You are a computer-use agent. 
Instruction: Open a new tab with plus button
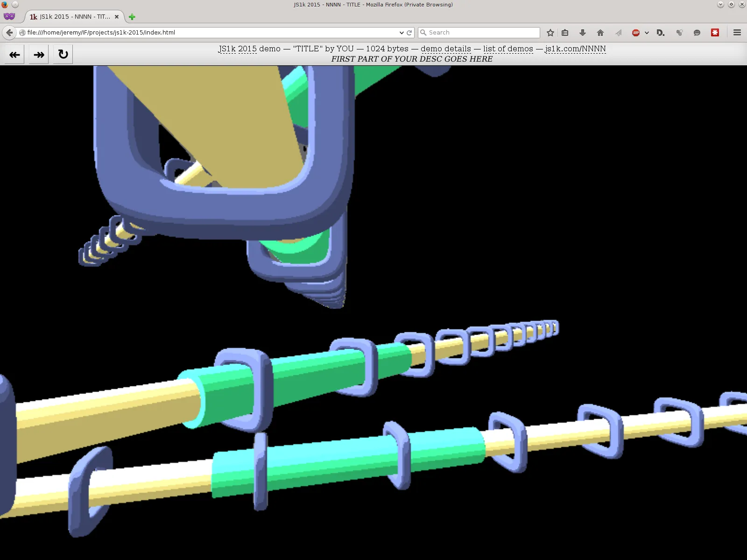pyautogui.click(x=132, y=17)
